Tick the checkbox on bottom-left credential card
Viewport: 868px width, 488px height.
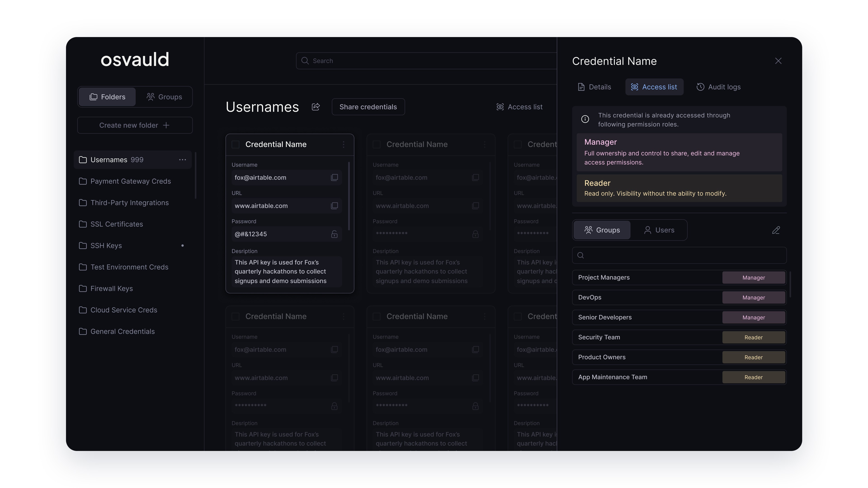236,317
